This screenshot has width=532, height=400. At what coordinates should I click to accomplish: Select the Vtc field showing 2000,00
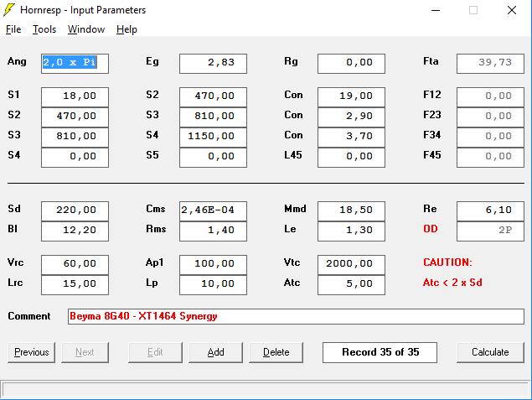coord(351,265)
